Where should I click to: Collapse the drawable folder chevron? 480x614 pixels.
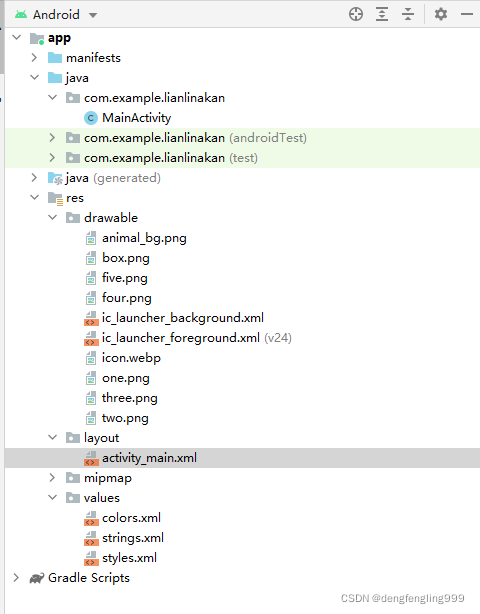[x=52, y=217]
